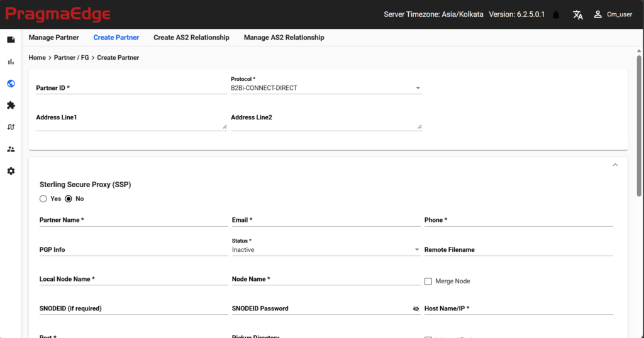Click the puzzle piece sidebar icon
644x338 pixels.
tap(11, 106)
